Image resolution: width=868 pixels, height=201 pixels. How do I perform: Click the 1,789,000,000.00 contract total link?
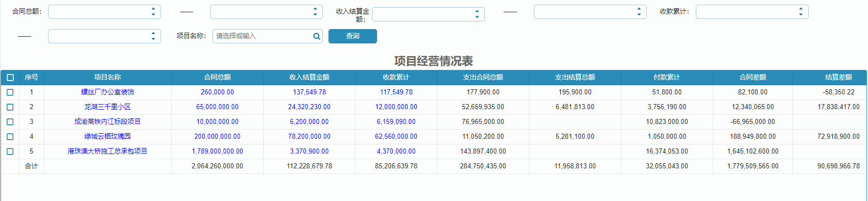click(217, 152)
